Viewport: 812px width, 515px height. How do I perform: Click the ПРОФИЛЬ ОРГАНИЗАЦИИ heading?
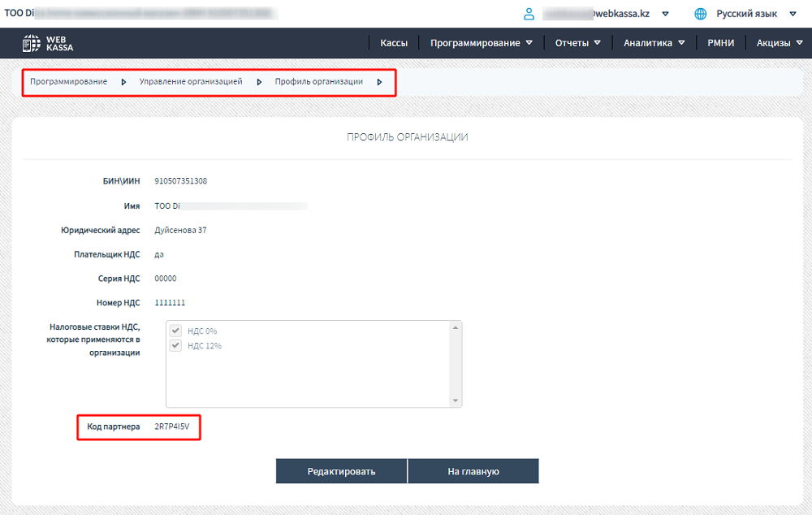pyautogui.click(x=407, y=136)
